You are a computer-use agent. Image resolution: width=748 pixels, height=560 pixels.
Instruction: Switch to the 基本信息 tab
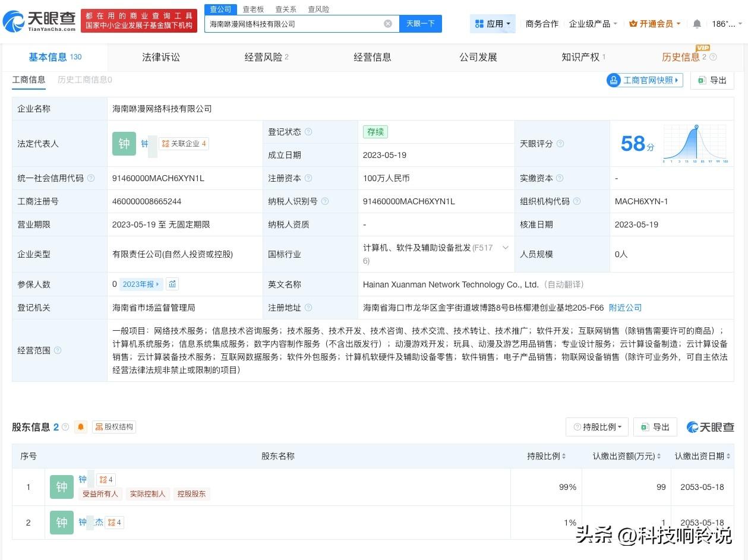coord(55,57)
